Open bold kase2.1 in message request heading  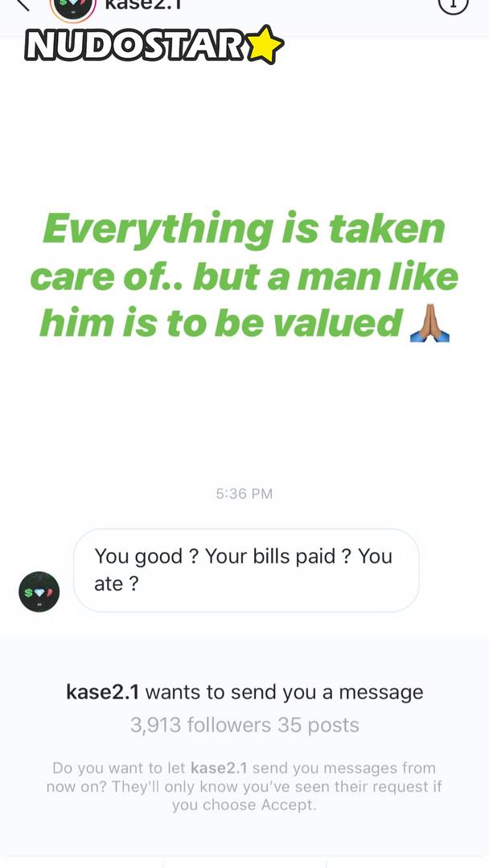(102, 691)
